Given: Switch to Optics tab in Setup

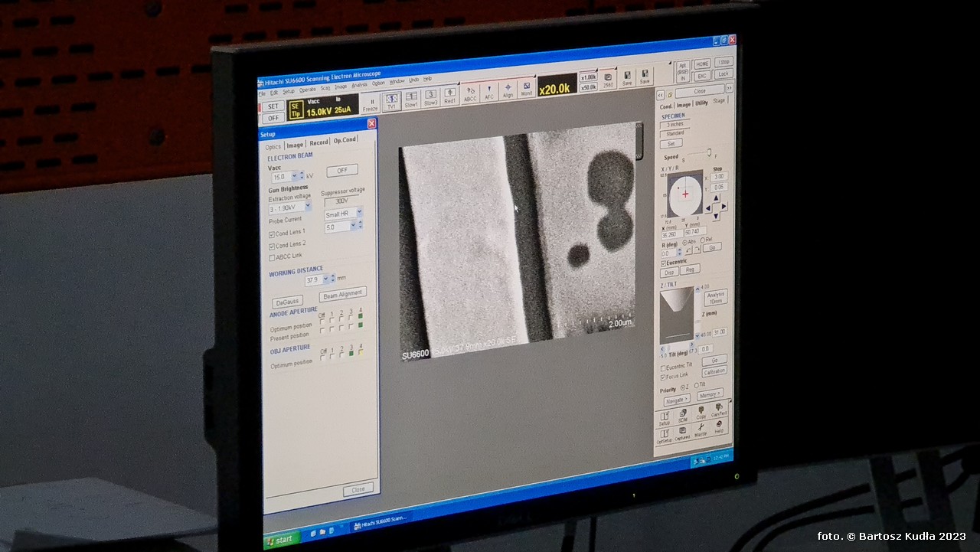Looking at the screenshot, I should pos(273,146).
